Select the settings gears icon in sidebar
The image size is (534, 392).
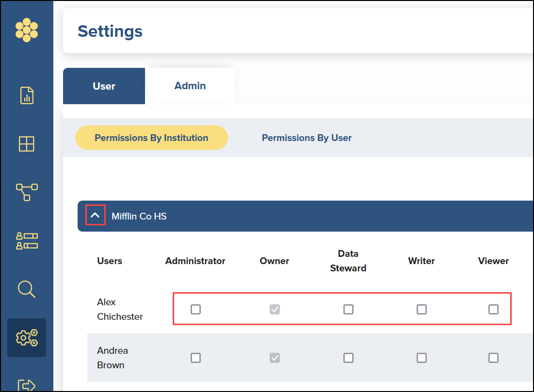pos(27,338)
